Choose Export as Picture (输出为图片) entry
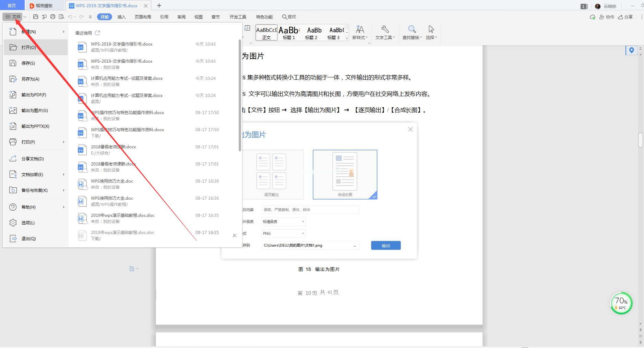 click(36, 111)
